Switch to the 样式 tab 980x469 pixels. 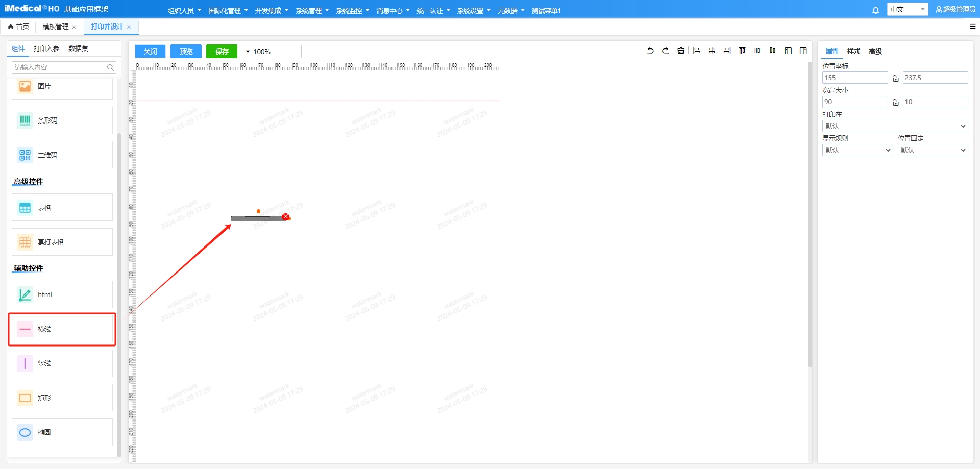853,51
